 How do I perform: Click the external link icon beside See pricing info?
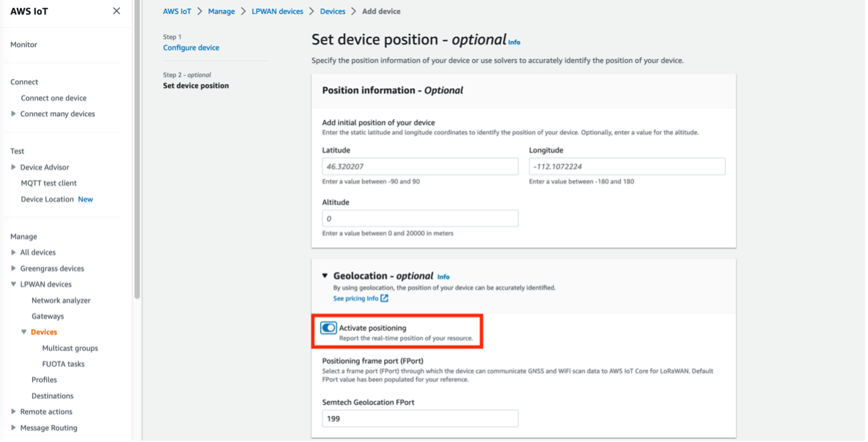[384, 298]
